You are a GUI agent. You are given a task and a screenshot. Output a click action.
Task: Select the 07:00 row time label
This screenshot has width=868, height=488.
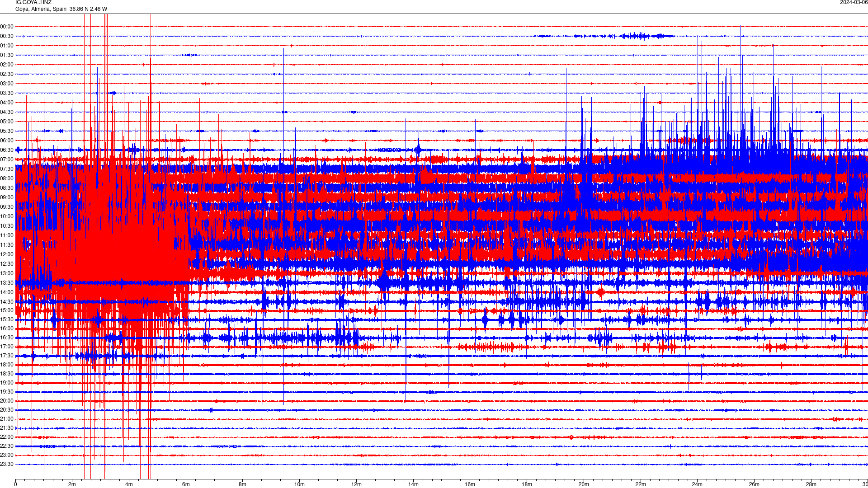click(7, 160)
